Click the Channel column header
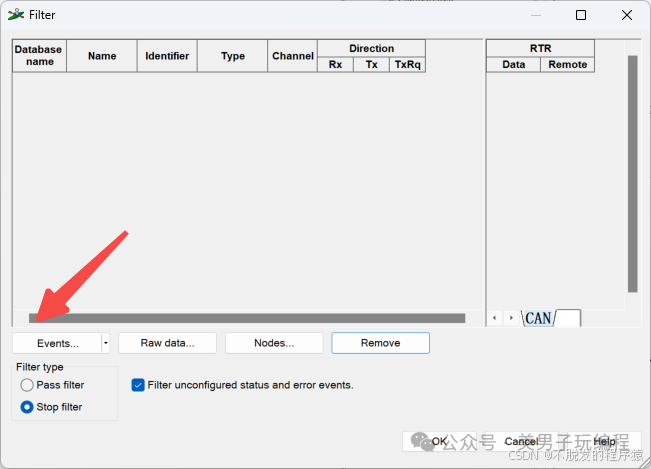 tap(293, 56)
